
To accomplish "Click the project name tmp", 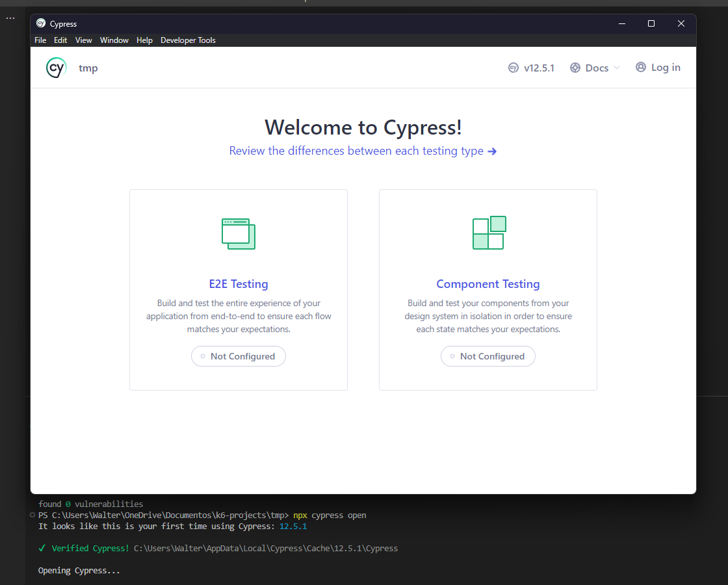I will (x=88, y=67).
